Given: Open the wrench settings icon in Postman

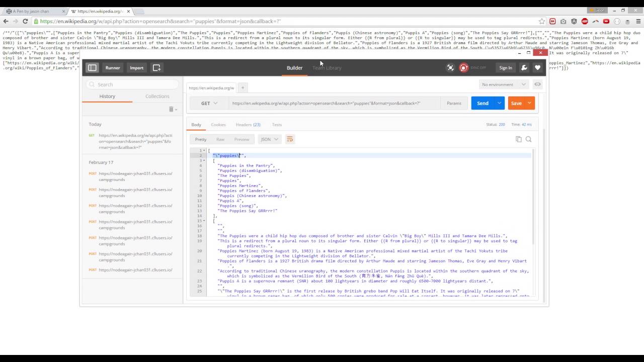Looking at the screenshot, I should [x=524, y=68].
